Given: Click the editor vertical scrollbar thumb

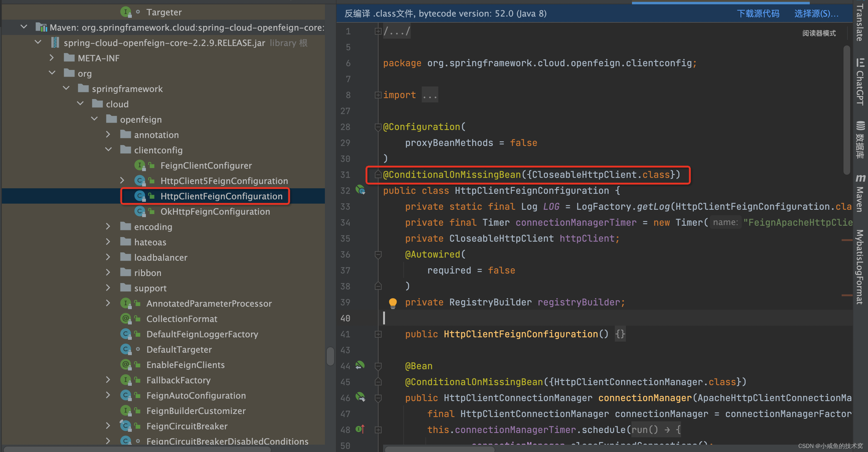Looking at the screenshot, I should [x=847, y=109].
